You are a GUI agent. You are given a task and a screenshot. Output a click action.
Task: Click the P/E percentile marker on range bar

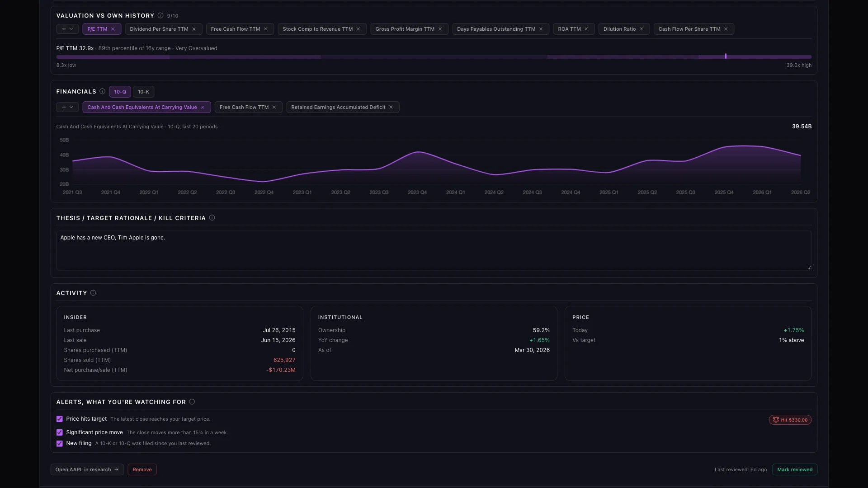(726, 56)
